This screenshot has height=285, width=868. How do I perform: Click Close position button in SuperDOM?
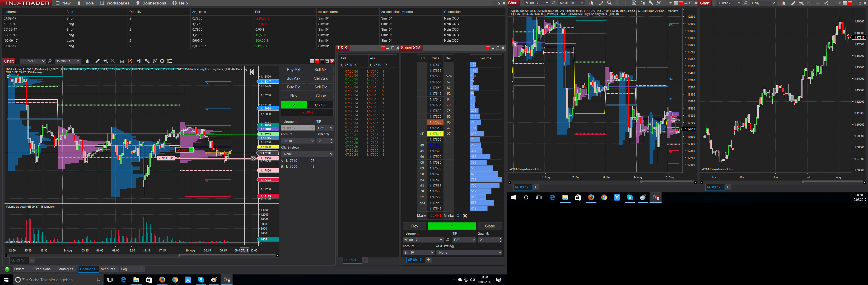pyautogui.click(x=489, y=226)
